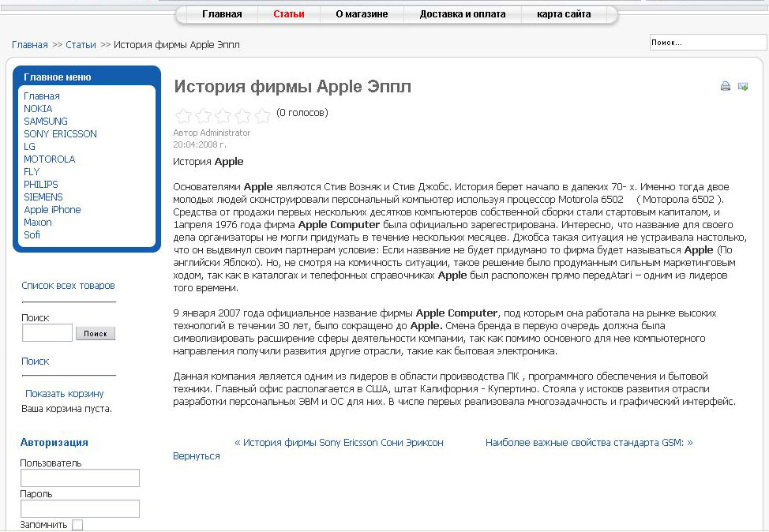The height and width of the screenshot is (532, 769).
Task: Open Показать корзину link
Action: point(64,394)
